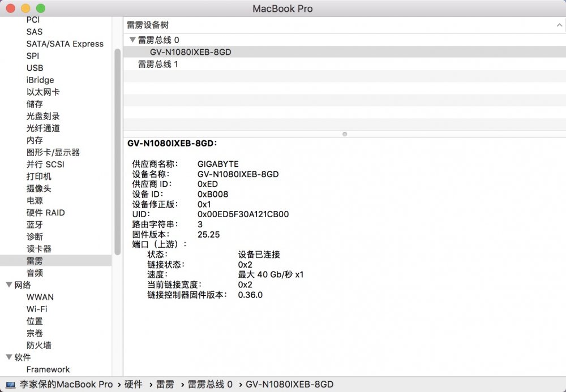Open 防火墙 in the sidebar
The height and width of the screenshot is (392, 566).
(x=39, y=345)
